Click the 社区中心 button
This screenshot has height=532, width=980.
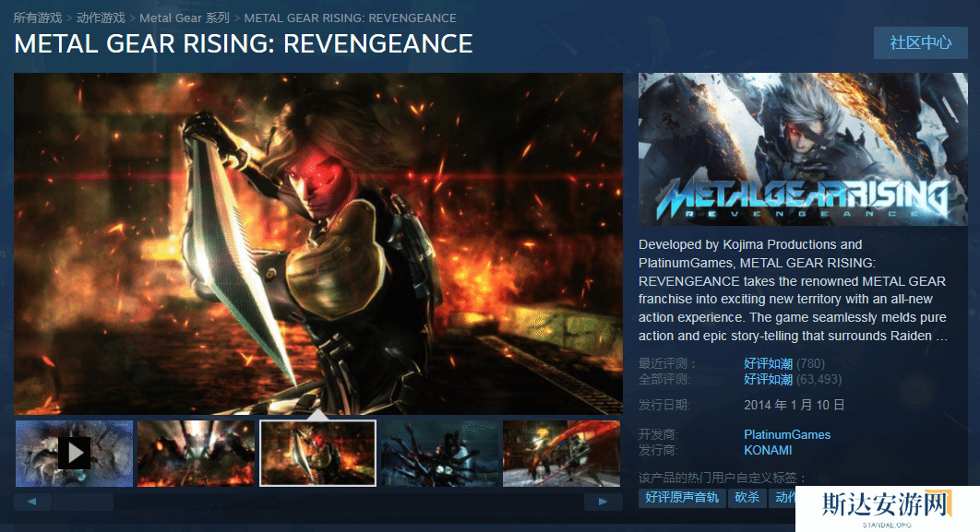(x=920, y=43)
